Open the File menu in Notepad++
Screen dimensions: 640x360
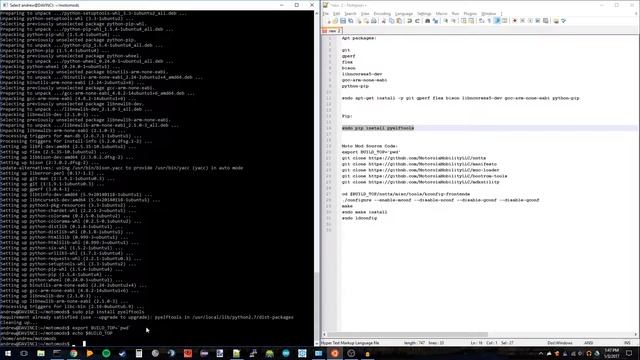click(326, 13)
